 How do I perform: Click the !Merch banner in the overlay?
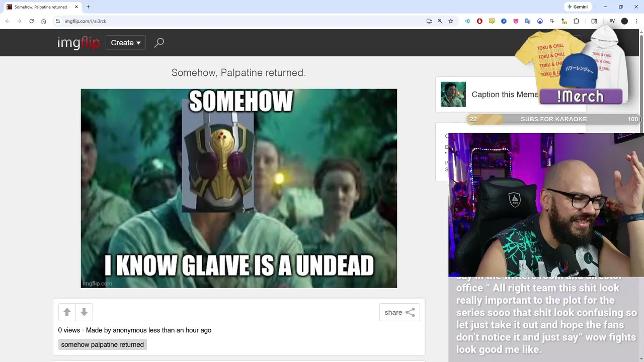581,97
